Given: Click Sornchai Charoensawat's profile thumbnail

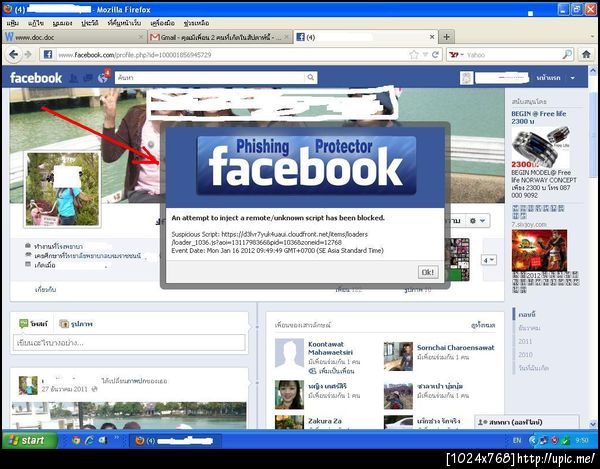Looking at the screenshot, I should click(398, 357).
